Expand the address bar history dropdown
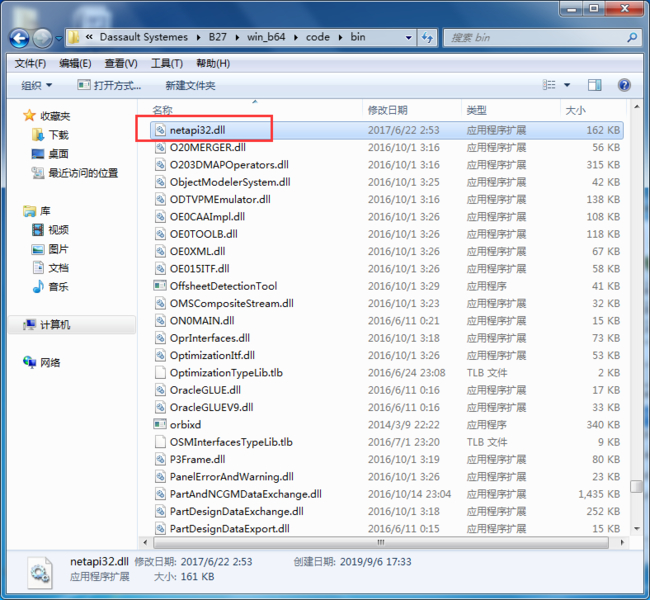 pyautogui.click(x=408, y=38)
